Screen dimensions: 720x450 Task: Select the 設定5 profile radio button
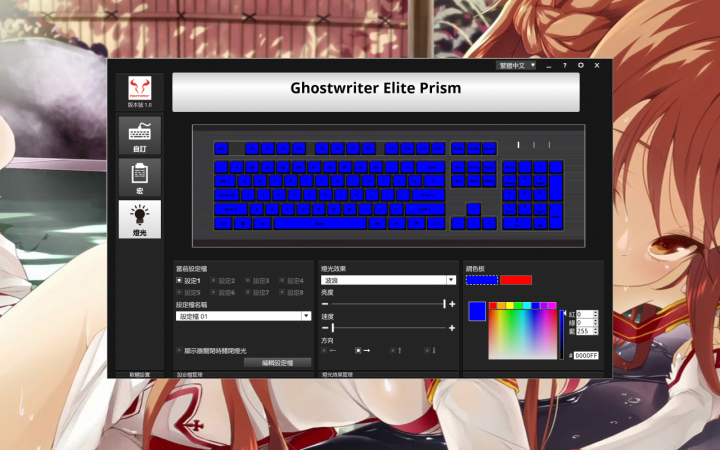click(x=179, y=292)
